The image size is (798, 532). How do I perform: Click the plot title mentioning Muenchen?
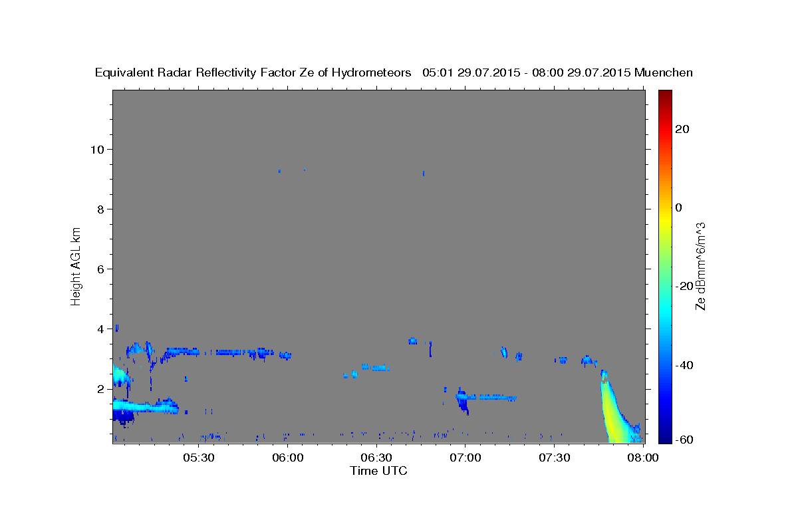(x=394, y=72)
